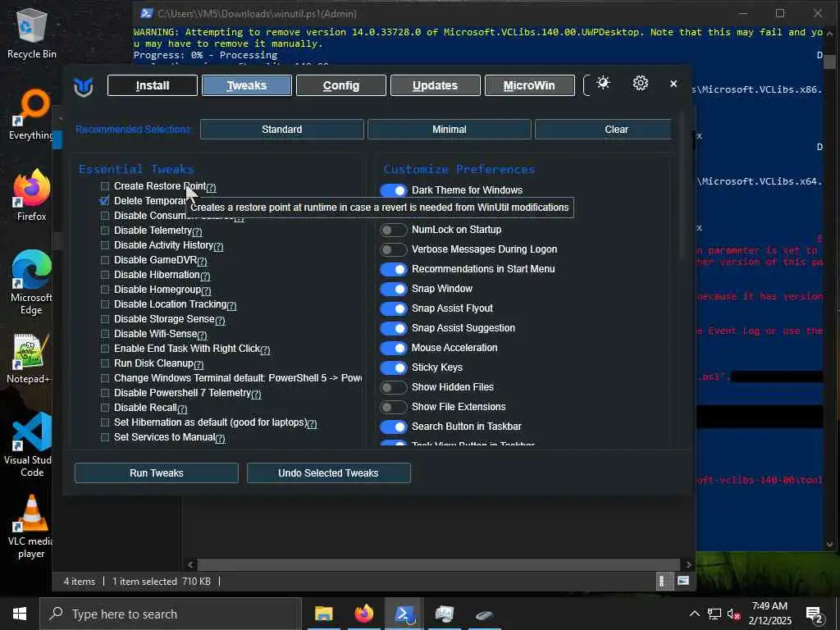
Task: Open Microsoft Edge desktop shortcut
Action: 31,283
